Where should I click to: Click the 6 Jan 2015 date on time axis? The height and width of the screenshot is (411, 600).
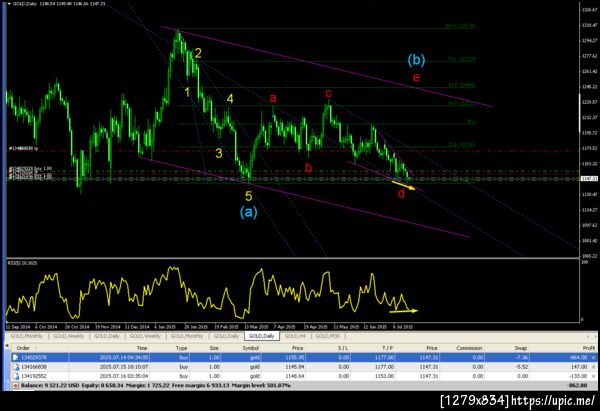point(165,327)
